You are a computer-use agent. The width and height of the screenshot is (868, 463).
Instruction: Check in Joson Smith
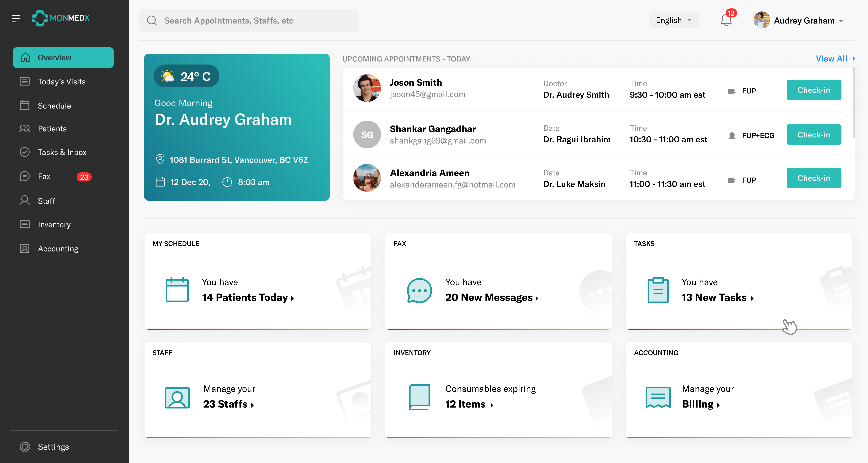[x=813, y=90]
